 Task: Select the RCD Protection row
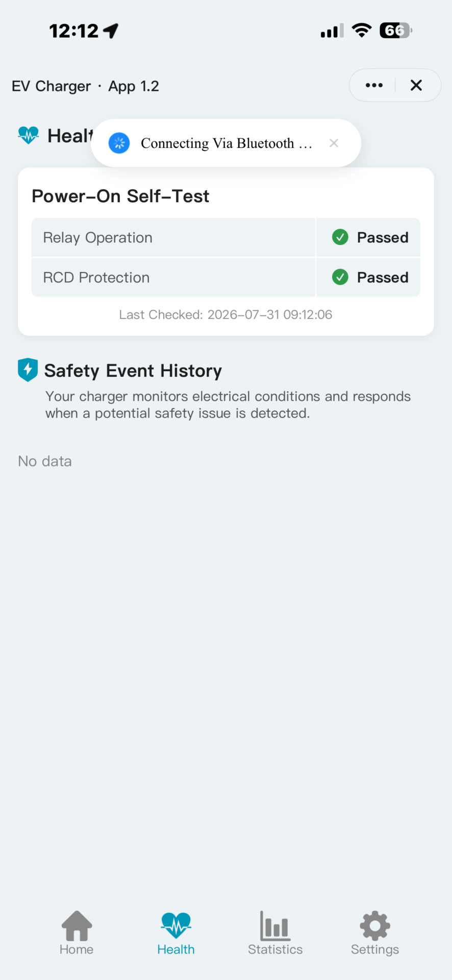coord(226,277)
